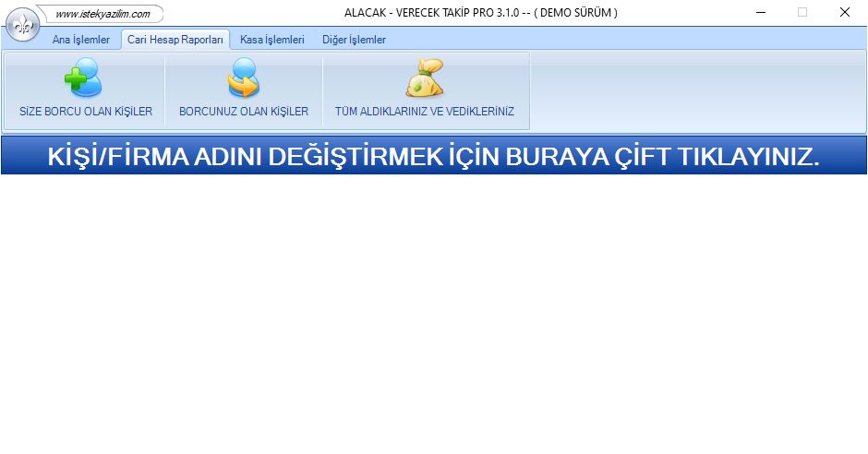Open the round application logo button
Viewport: 868px width, 454px height.
coord(22,25)
